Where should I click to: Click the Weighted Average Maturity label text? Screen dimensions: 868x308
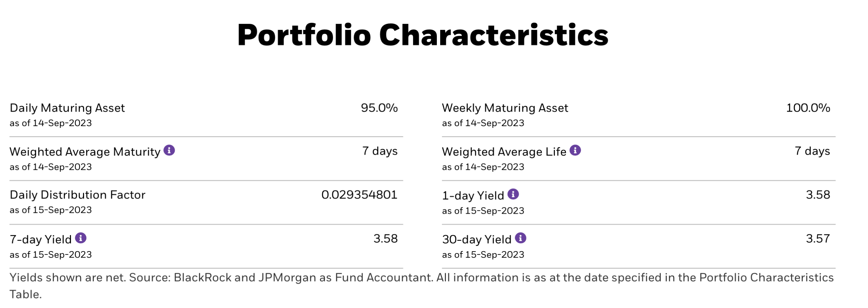click(85, 152)
